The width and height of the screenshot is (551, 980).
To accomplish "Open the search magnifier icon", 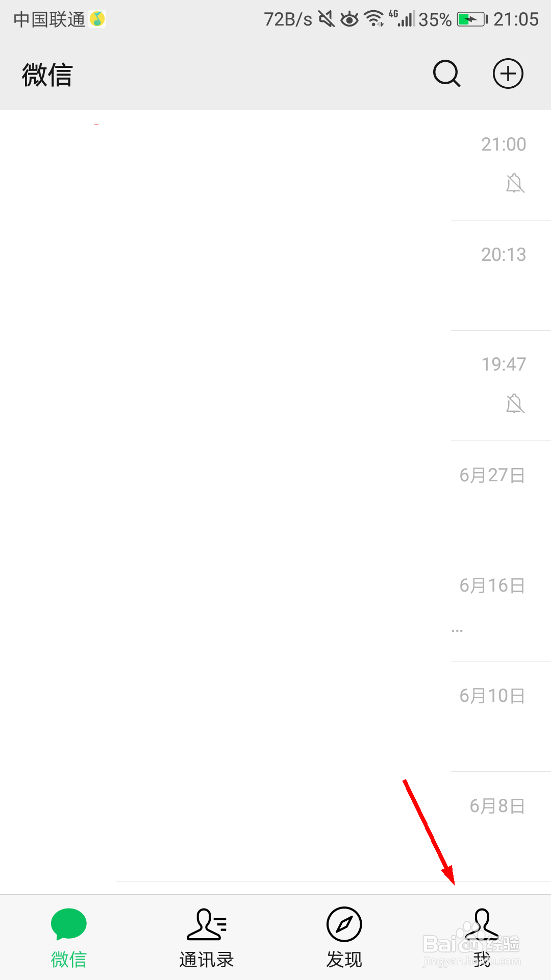I will tap(447, 74).
